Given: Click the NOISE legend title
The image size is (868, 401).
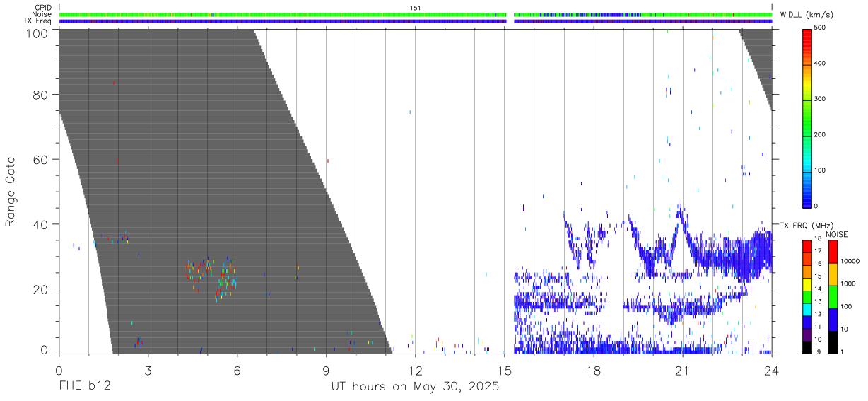Looking at the screenshot, I should coord(836,233).
